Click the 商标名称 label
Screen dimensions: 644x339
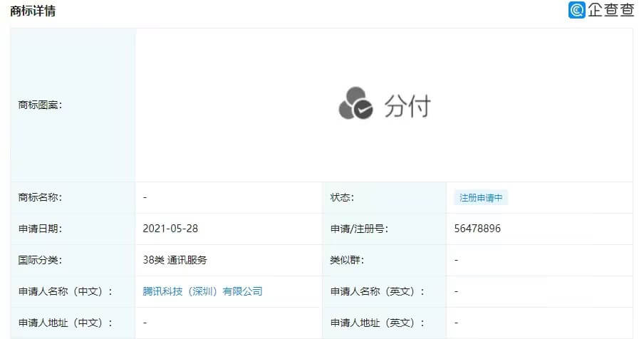pyautogui.click(x=40, y=197)
